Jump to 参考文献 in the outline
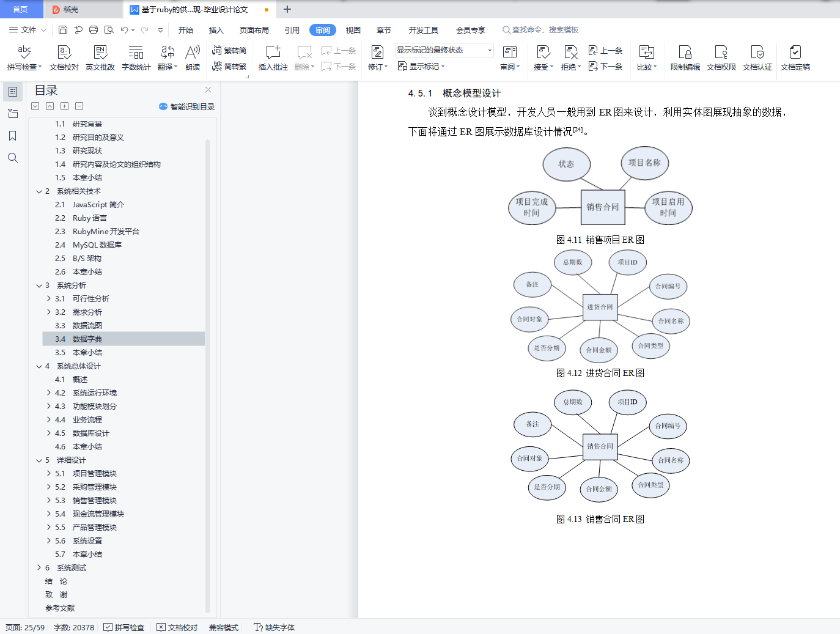Viewport: 840px width, 634px height. click(60, 608)
